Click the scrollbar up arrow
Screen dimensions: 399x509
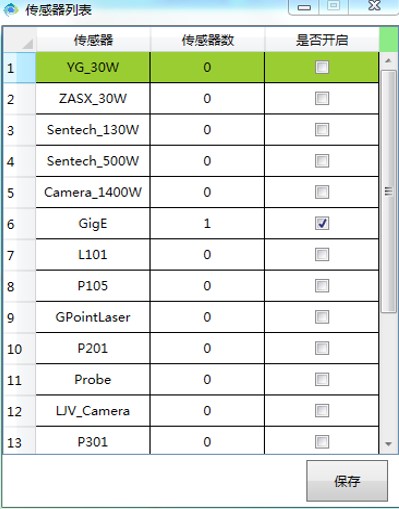[388, 61]
